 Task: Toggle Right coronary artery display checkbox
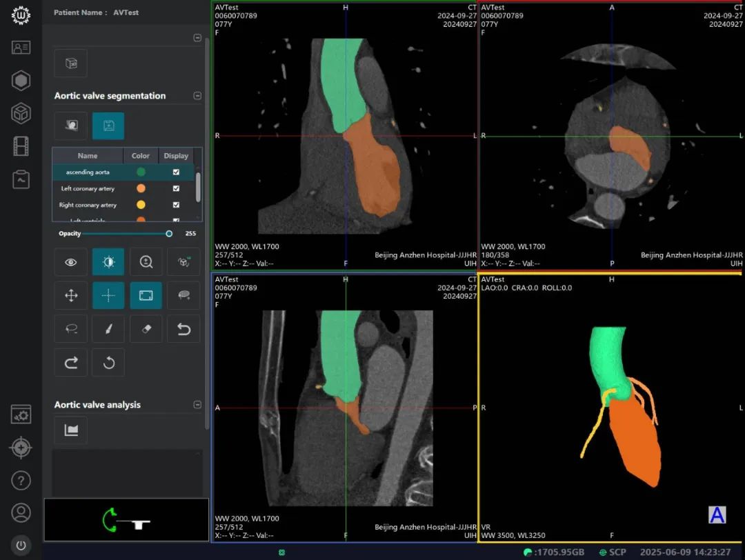coord(176,205)
